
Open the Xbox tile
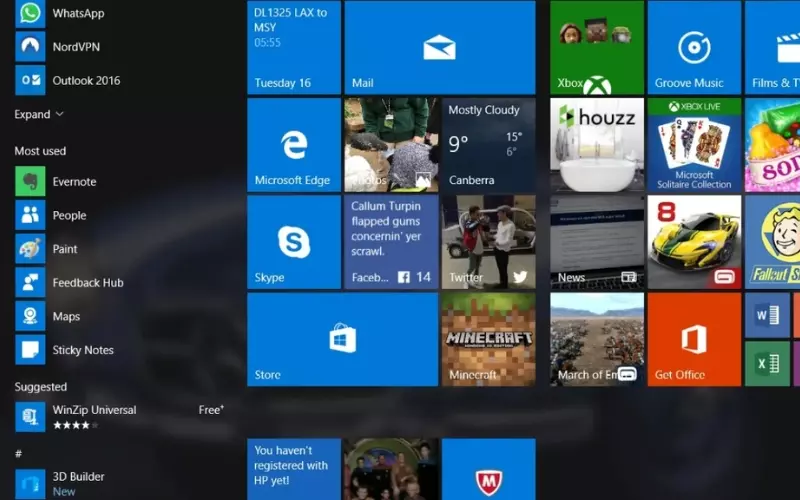pos(597,47)
